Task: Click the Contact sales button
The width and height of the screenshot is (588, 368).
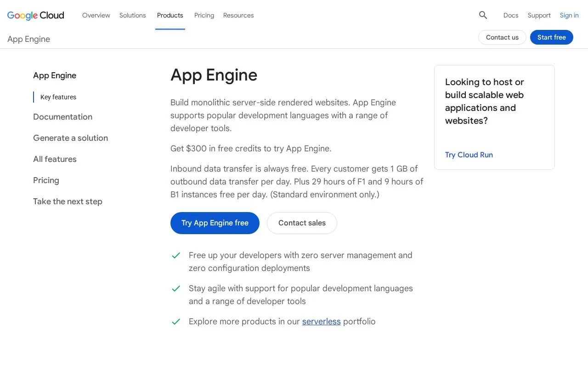Action: (302, 223)
